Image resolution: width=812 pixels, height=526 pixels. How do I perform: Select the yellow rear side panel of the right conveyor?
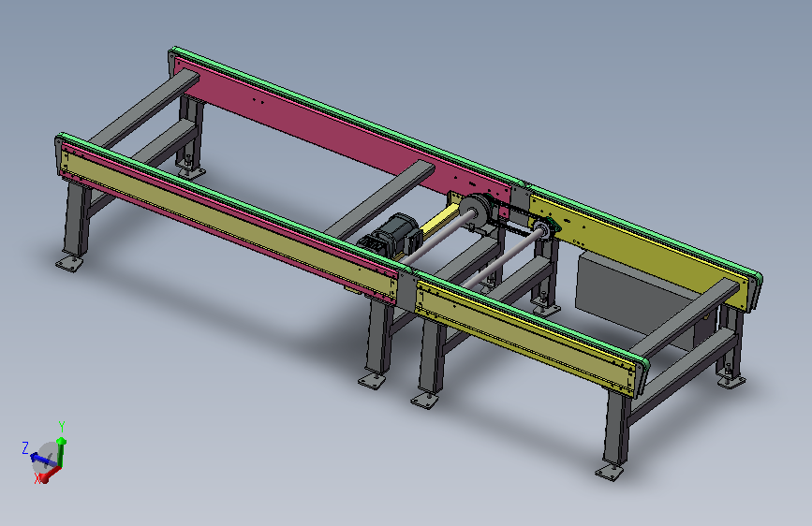[640, 250]
